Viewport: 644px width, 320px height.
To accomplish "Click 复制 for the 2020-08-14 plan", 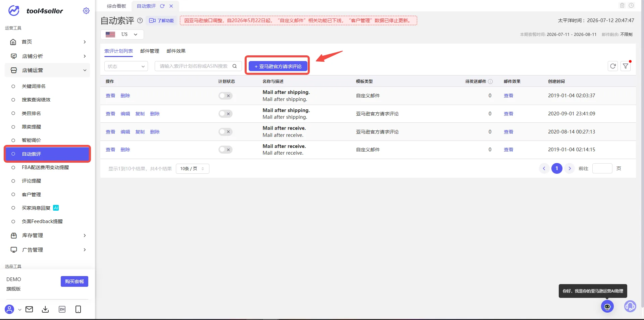I will 140,132.
